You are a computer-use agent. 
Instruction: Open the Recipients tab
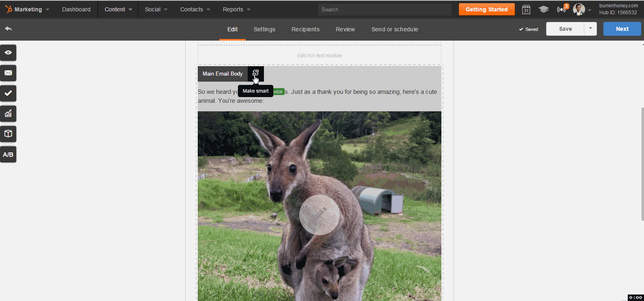[305, 29]
